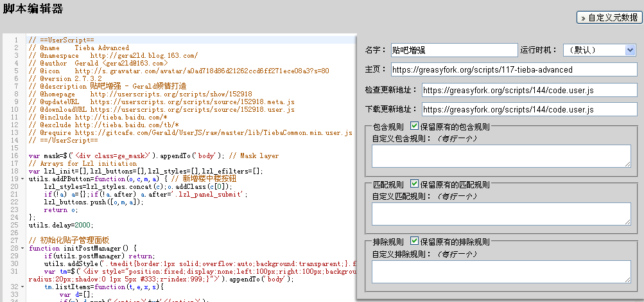Open the 运行时机 dropdown
The width and height of the screenshot is (644, 302).
click(x=600, y=50)
